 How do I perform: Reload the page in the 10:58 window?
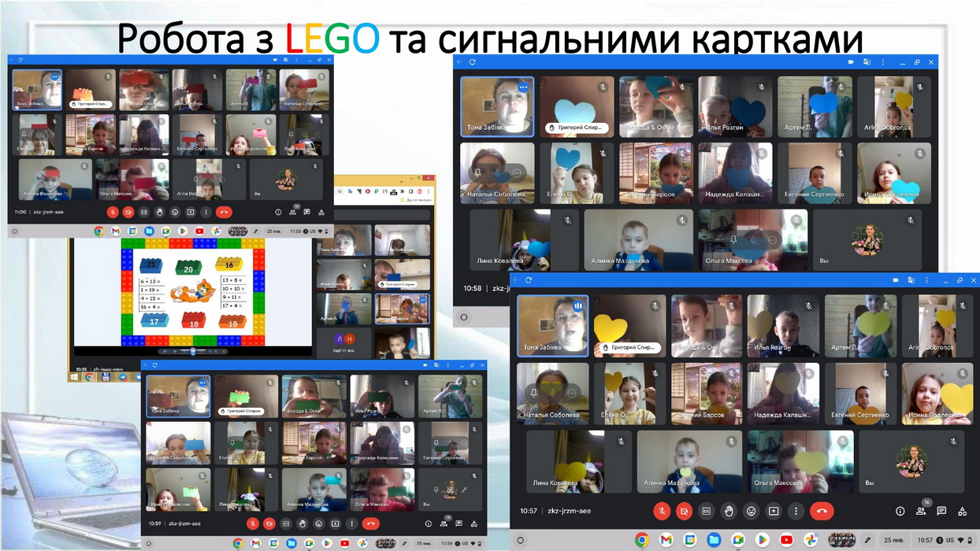(473, 62)
